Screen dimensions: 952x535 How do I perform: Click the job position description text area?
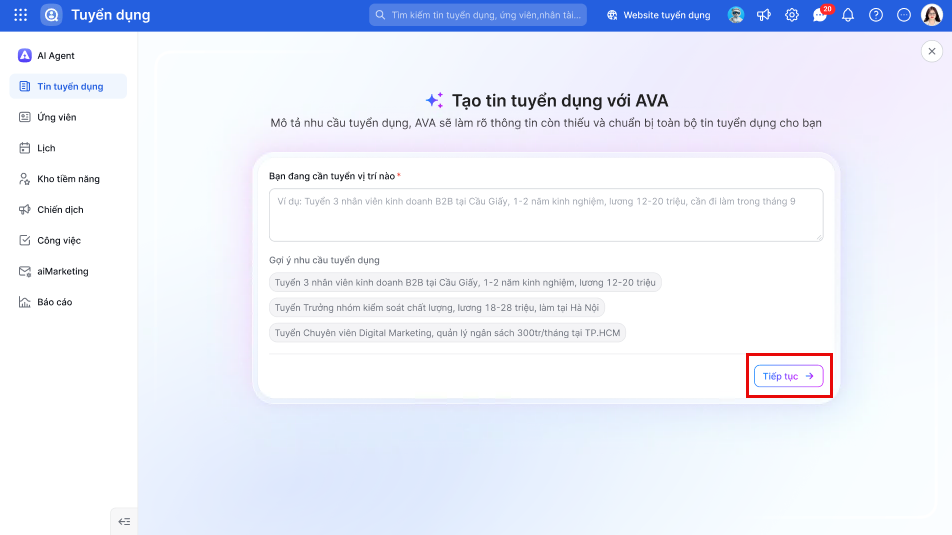tap(546, 215)
